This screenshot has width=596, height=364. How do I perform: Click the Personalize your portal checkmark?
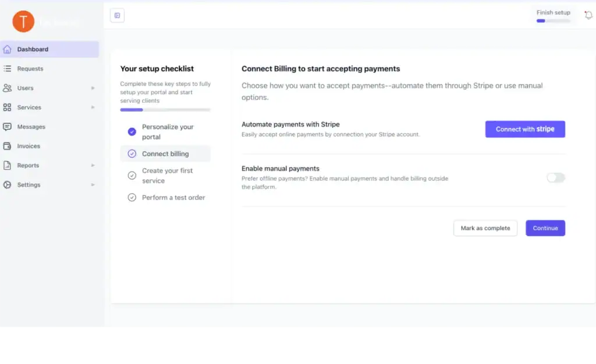(132, 131)
